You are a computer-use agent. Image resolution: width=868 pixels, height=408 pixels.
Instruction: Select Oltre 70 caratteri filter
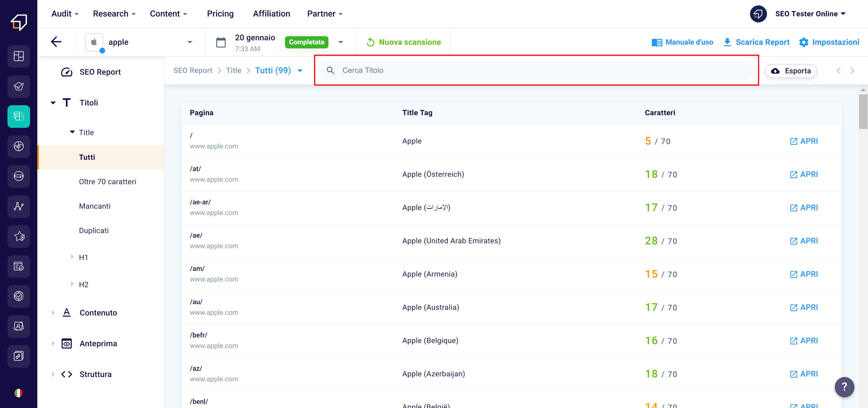[108, 182]
